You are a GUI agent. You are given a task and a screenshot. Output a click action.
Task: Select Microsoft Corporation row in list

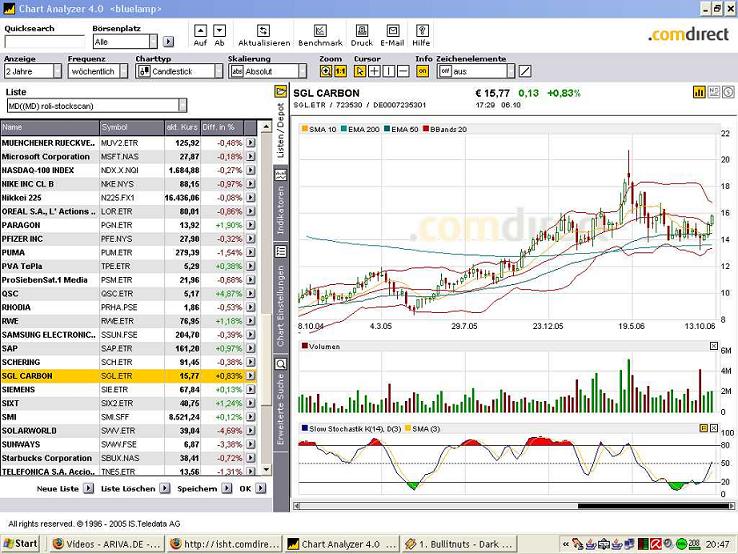point(129,156)
